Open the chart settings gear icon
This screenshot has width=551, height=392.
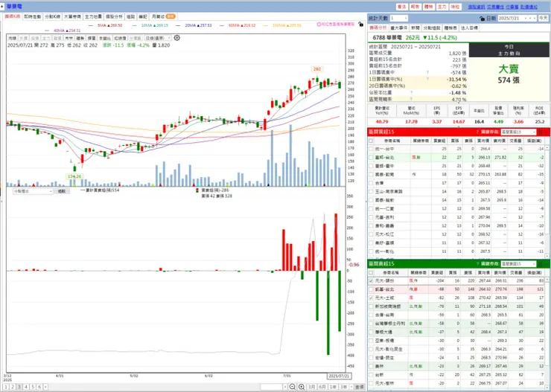177,37
